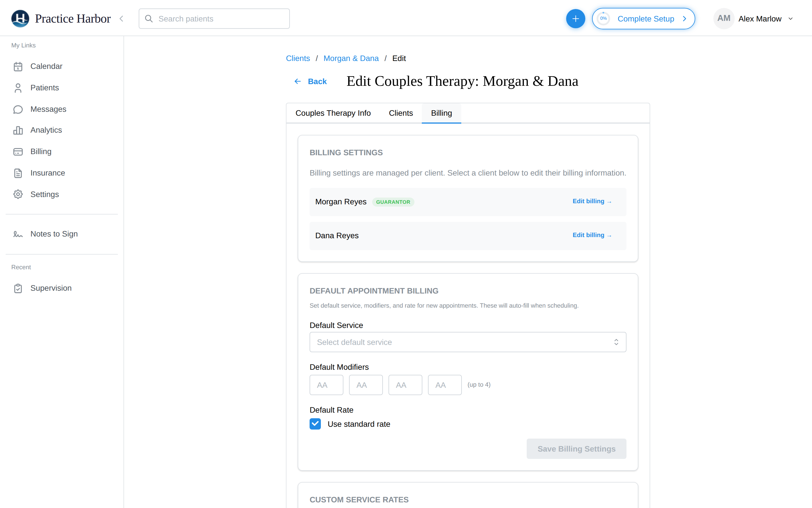The image size is (812, 508).
Task: Open Notes to Sign link
Action: [x=54, y=234]
